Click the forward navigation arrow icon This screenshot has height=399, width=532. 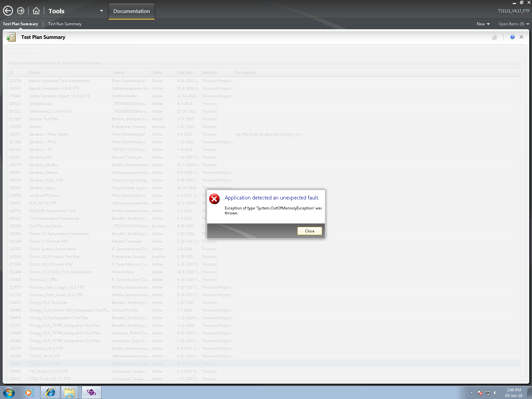[21, 11]
